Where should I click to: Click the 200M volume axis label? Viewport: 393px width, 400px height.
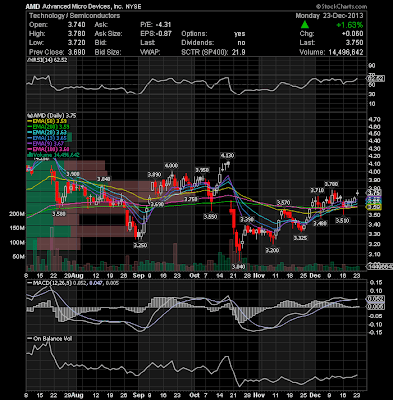[x=17, y=214]
